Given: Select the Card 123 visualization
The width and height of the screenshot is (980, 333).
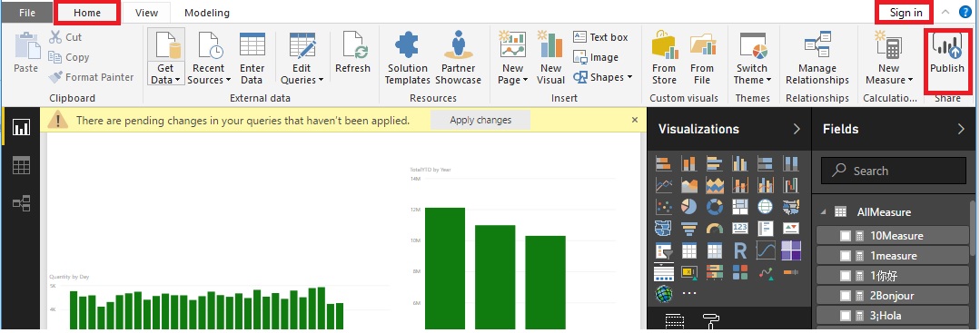Looking at the screenshot, I should click(x=740, y=228).
